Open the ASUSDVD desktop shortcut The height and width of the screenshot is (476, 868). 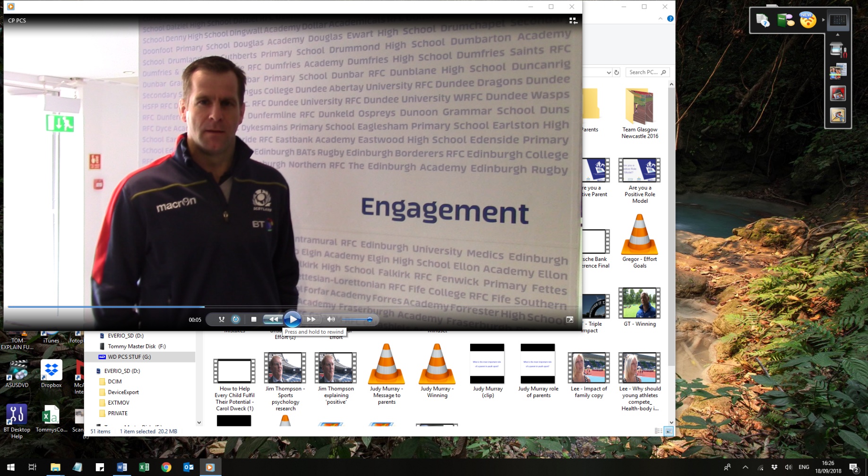click(17, 374)
